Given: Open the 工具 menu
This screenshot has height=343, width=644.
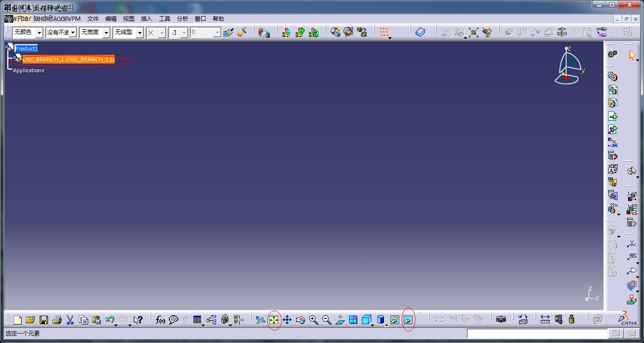Looking at the screenshot, I should [x=165, y=18].
